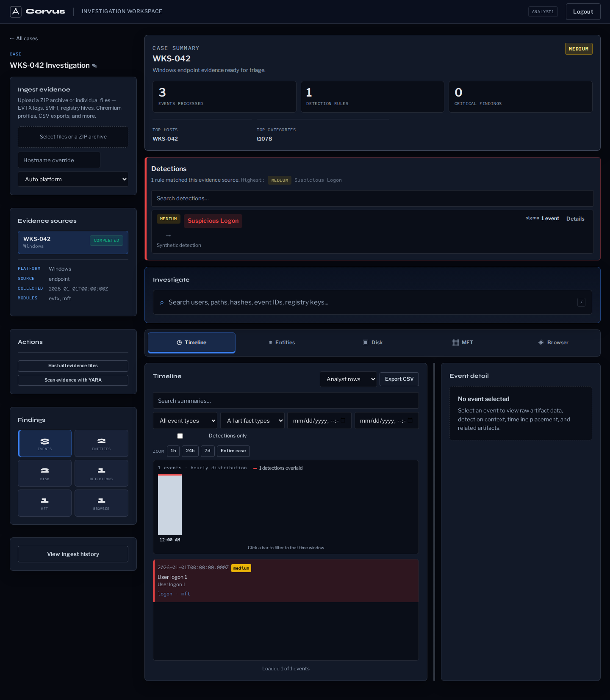
Task: Click Scan evidence with YARA
Action: [73, 380]
